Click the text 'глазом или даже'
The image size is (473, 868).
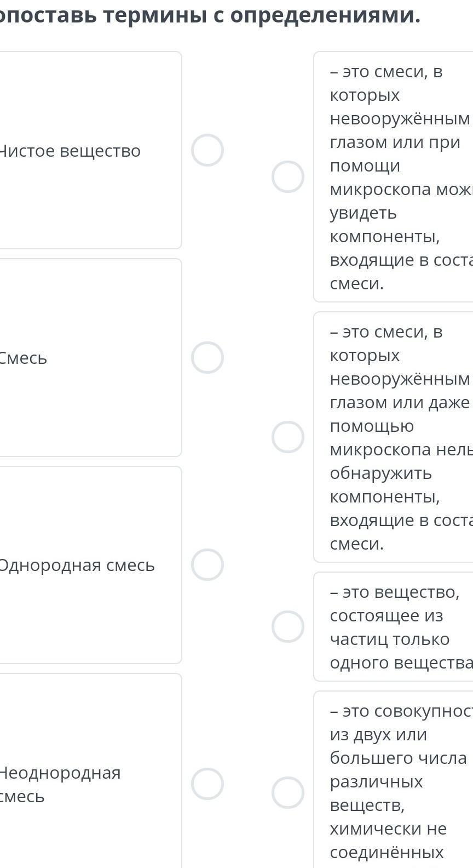tap(400, 402)
